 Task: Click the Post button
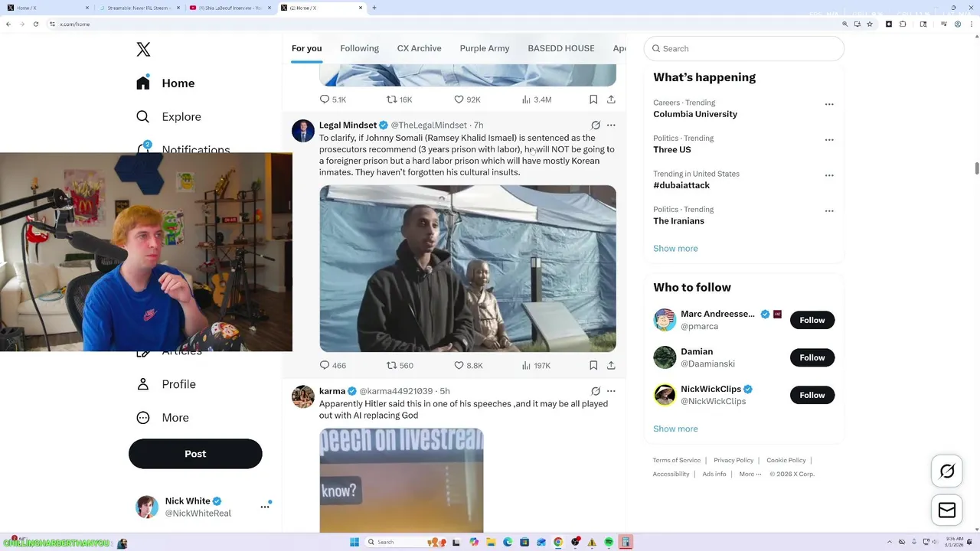[x=195, y=454]
